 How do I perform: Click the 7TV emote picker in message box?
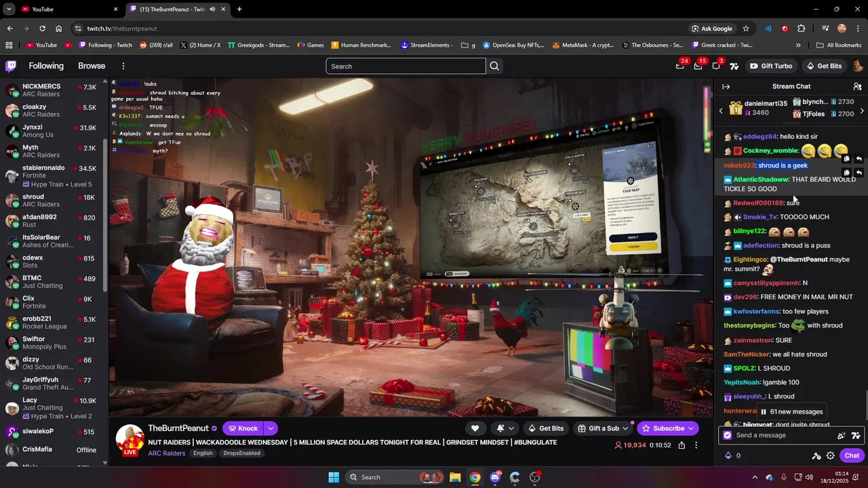tap(856, 435)
